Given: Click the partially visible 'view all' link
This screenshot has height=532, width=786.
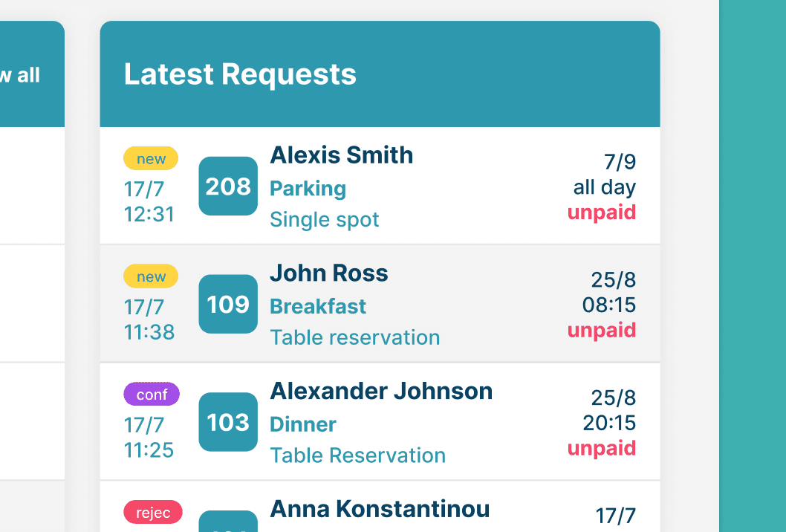Looking at the screenshot, I should coord(21,75).
